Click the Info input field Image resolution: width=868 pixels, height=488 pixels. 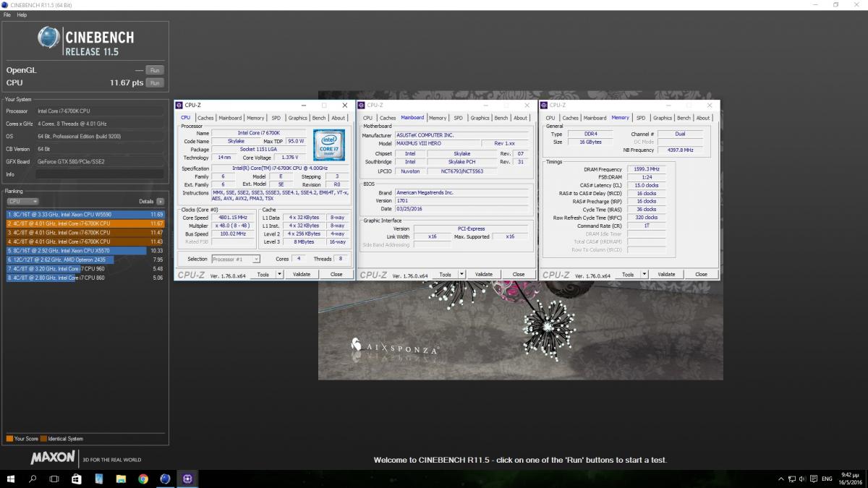tap(100, 174)
